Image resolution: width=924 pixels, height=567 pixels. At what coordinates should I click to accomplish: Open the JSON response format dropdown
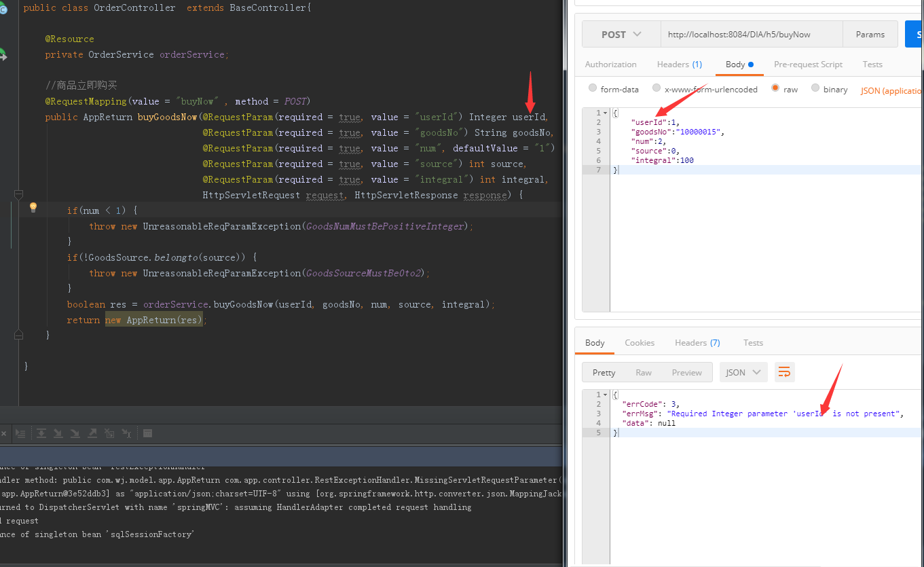(x=743, y=372)
